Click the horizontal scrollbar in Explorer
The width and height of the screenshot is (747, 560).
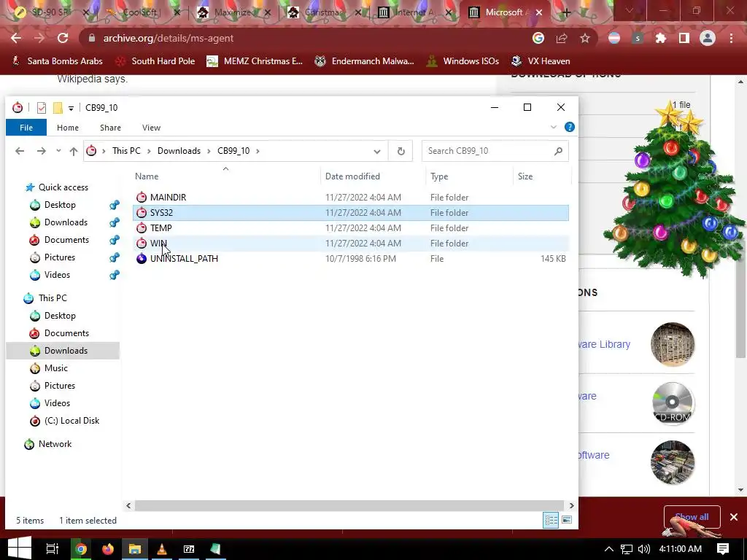point(349,506)
